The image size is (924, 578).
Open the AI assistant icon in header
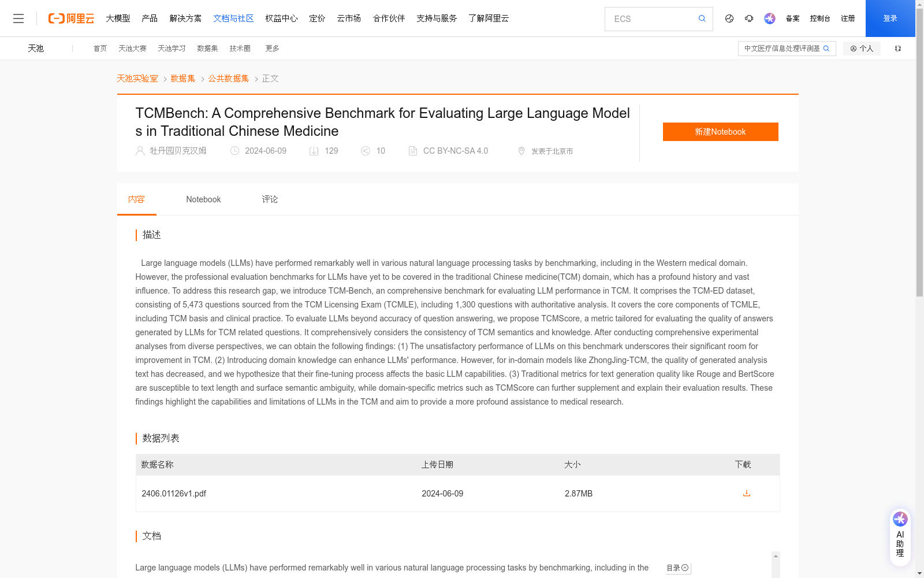pos(769,18)
